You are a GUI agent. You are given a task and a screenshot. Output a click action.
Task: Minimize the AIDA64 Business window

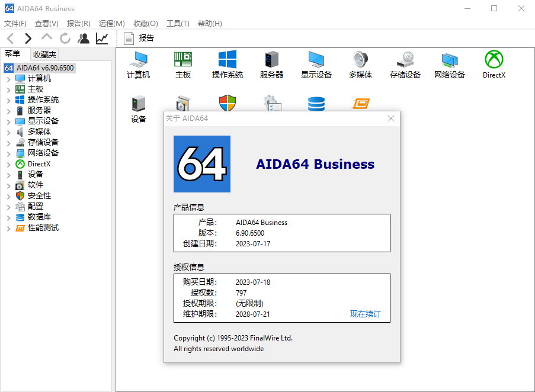point(467,8)
